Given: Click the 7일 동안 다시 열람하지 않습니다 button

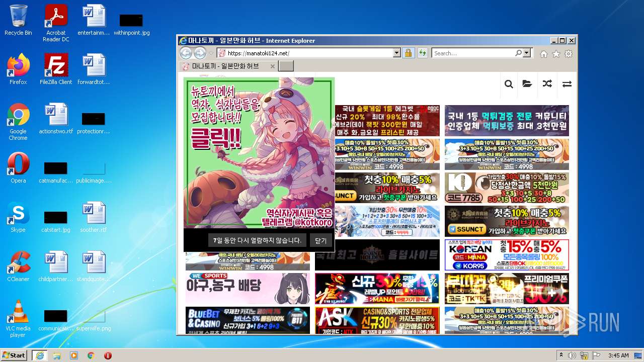Looking at the screenshot, I should pyautogui.click(x=257, y=240).
